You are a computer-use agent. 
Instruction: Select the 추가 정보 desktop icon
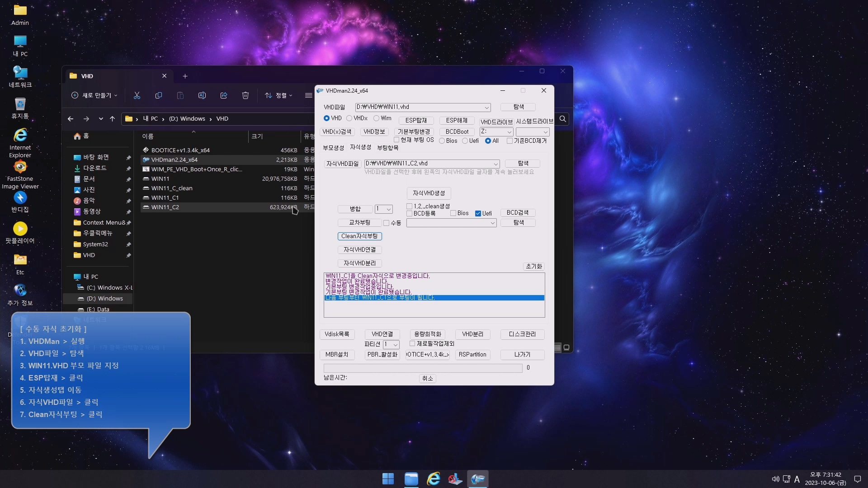click(20, 295)
